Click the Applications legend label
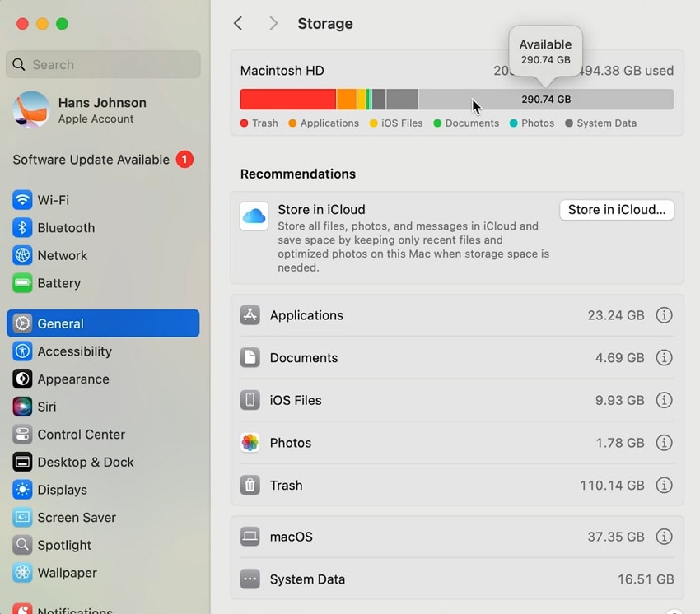 (x=329, y=123)
